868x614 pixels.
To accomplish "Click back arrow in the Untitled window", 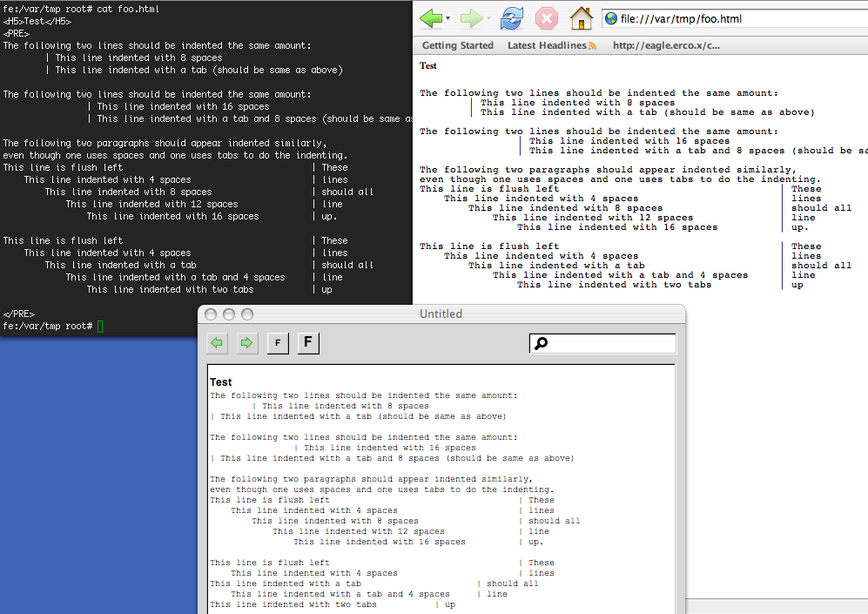I will tap(217, 343).
